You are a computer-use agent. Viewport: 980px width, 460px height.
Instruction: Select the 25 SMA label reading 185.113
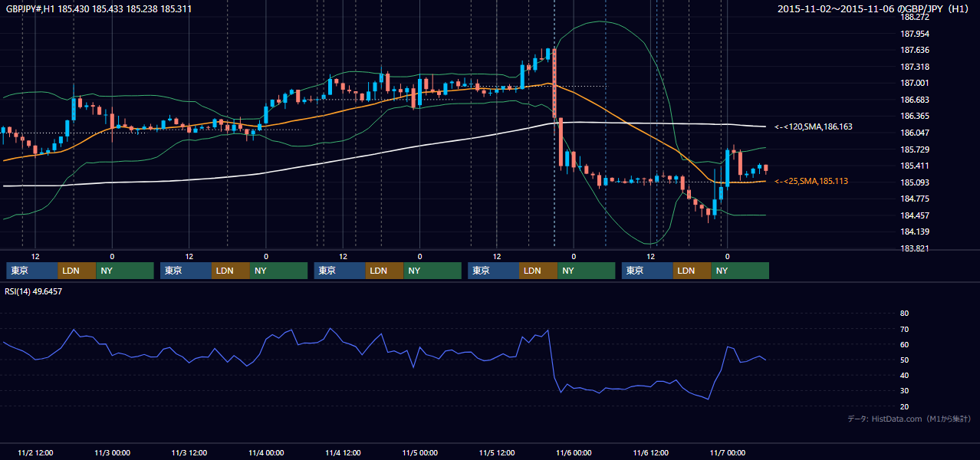click(x=812, y=181)
